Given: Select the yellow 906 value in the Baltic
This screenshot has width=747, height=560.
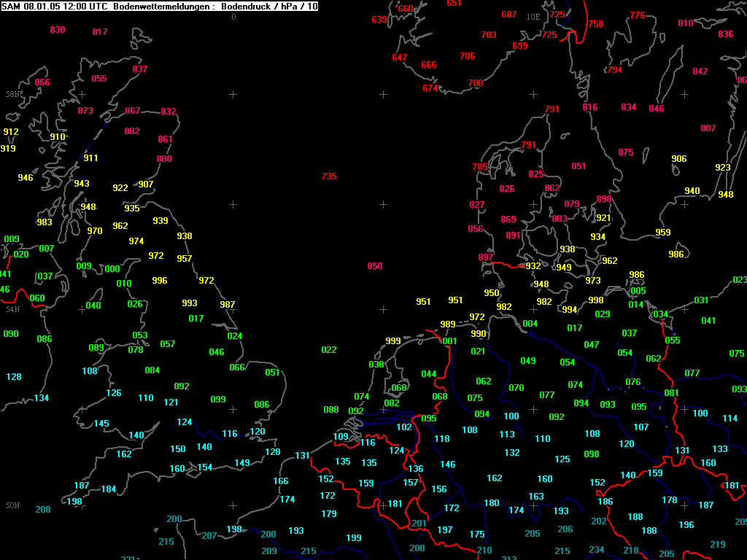Looking at the screenshot, I should tap(679, 159).
